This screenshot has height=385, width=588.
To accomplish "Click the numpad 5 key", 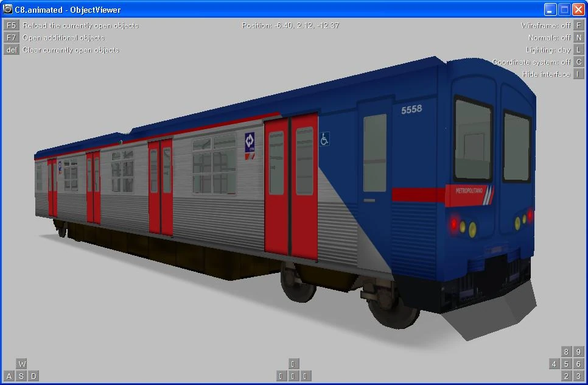I will click(x=566, y=364).
